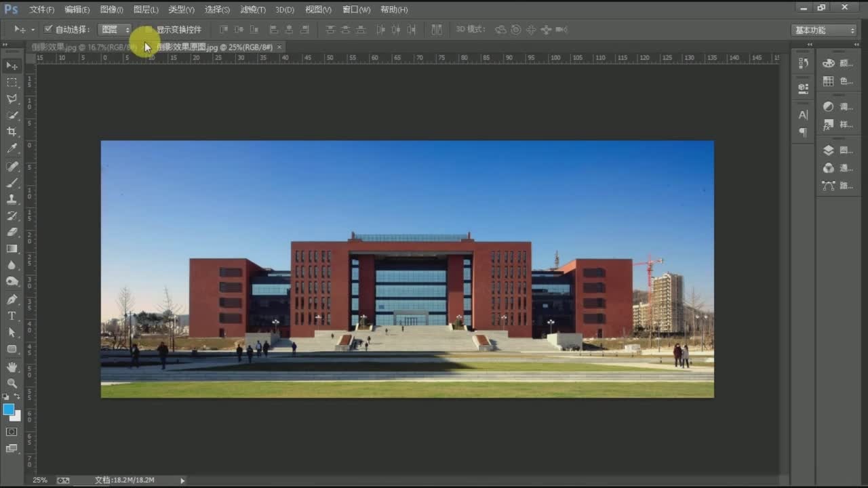The width and height of the screenshot is (868, 488).
Task: Expand the toolbox to two columns
Action: point(6,44)
